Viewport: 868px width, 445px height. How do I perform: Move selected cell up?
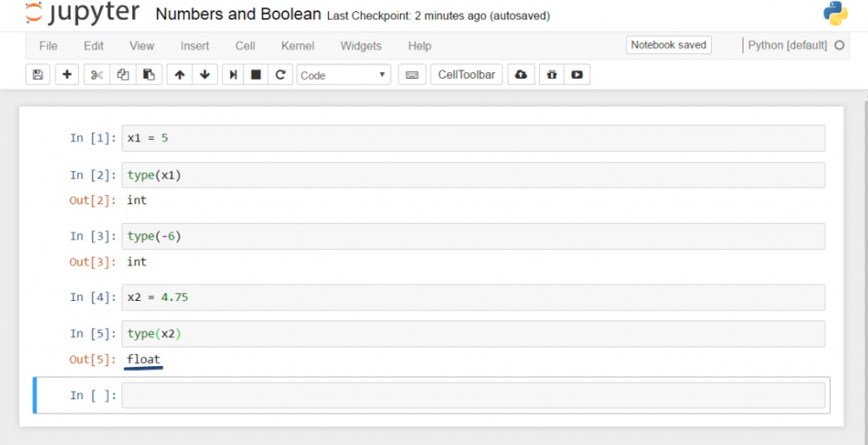pos(180,75)
